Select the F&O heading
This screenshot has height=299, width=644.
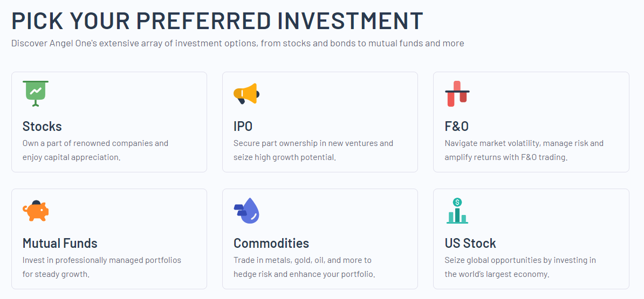click(x=457, y=127)
